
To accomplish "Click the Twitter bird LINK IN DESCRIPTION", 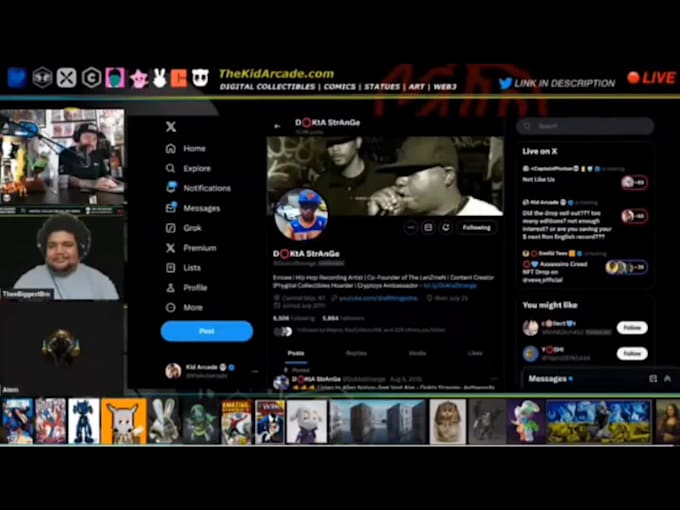I will (557, 83).
